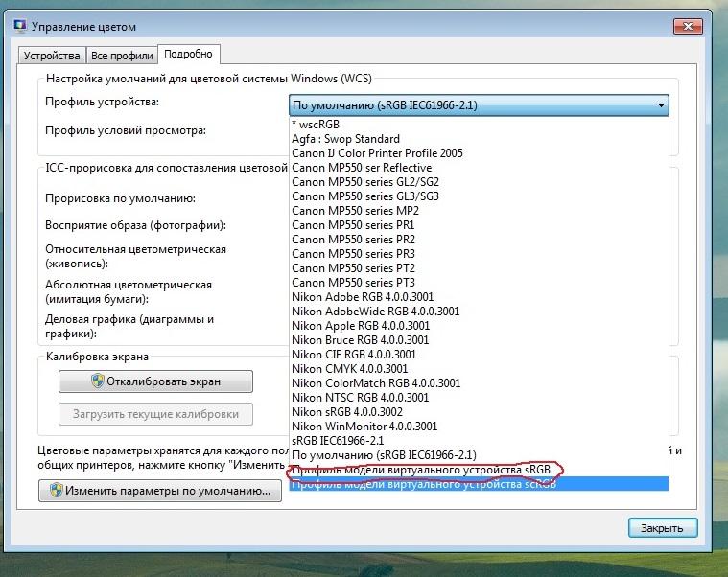The height and width of the screenshot is (577, 728).
Task: Select Nikon WinMonitor 4.0.0.3001
Action: [x=479, y=427]
